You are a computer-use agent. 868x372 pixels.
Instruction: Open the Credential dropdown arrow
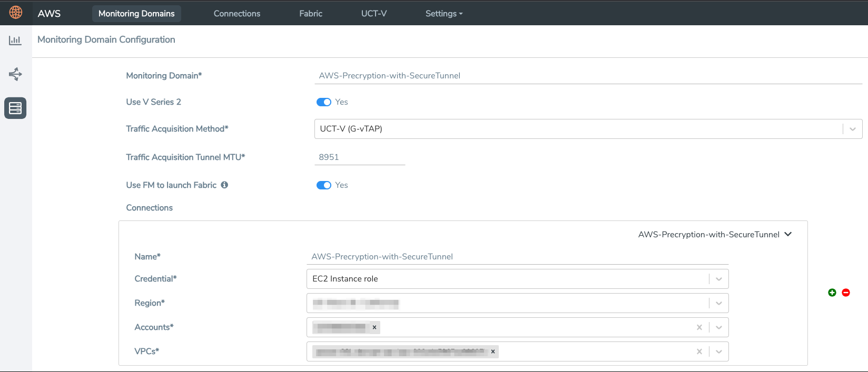[719, 279]
